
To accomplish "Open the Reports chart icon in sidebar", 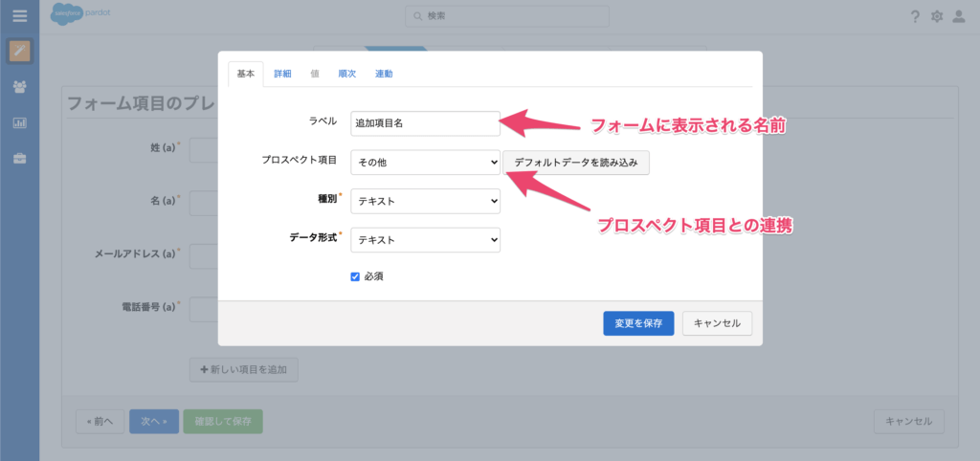I will click(x=19, y=122).
